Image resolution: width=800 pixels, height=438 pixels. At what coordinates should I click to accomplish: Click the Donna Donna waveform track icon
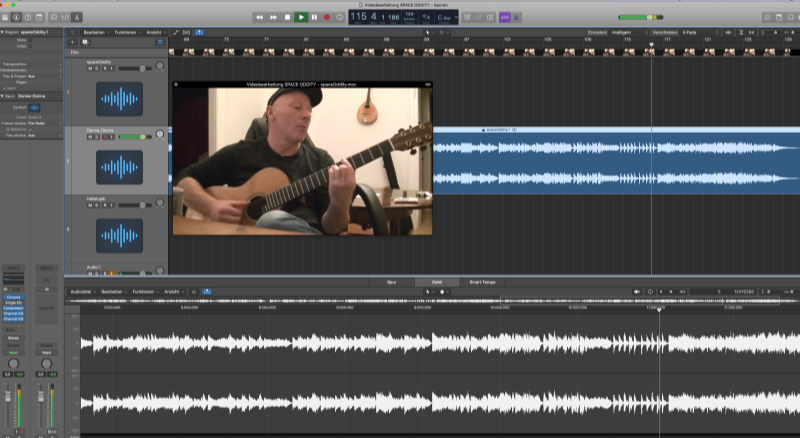[119, 167]
